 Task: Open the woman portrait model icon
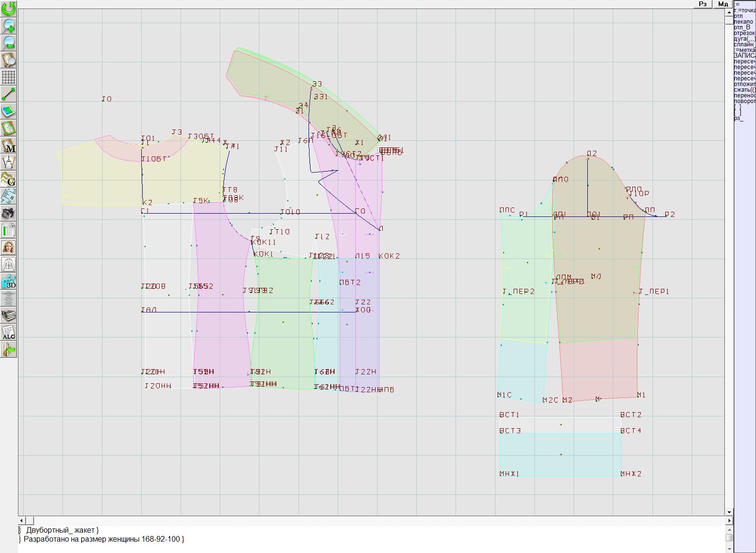pos(9,247)
